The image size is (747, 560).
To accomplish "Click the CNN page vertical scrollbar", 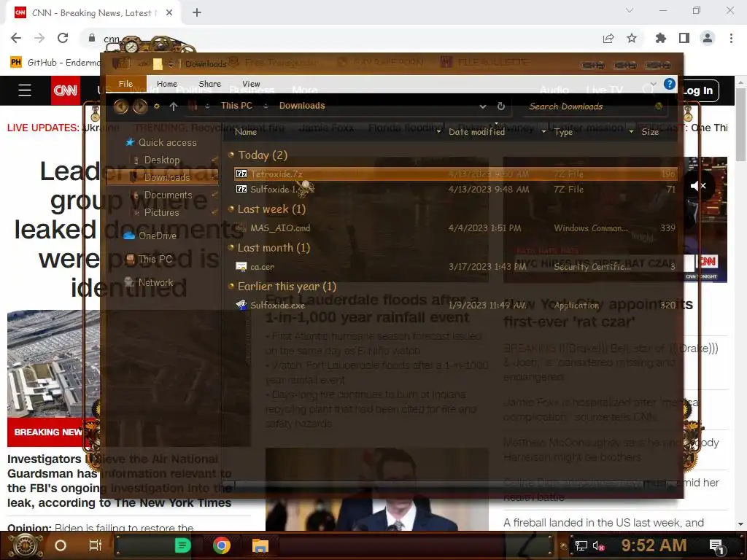I will (741, 125).
